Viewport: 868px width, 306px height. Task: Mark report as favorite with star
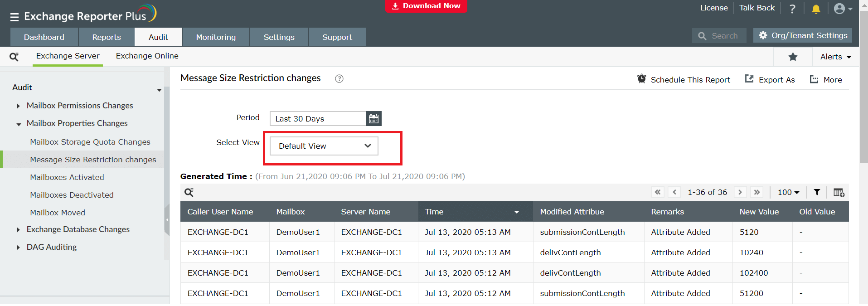coord(793,57)
